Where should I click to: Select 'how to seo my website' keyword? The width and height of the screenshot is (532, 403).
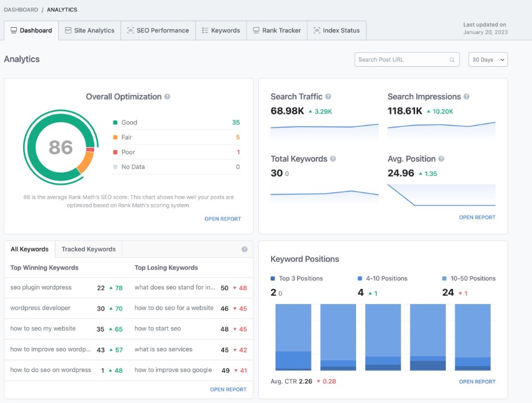click(43, 329)
